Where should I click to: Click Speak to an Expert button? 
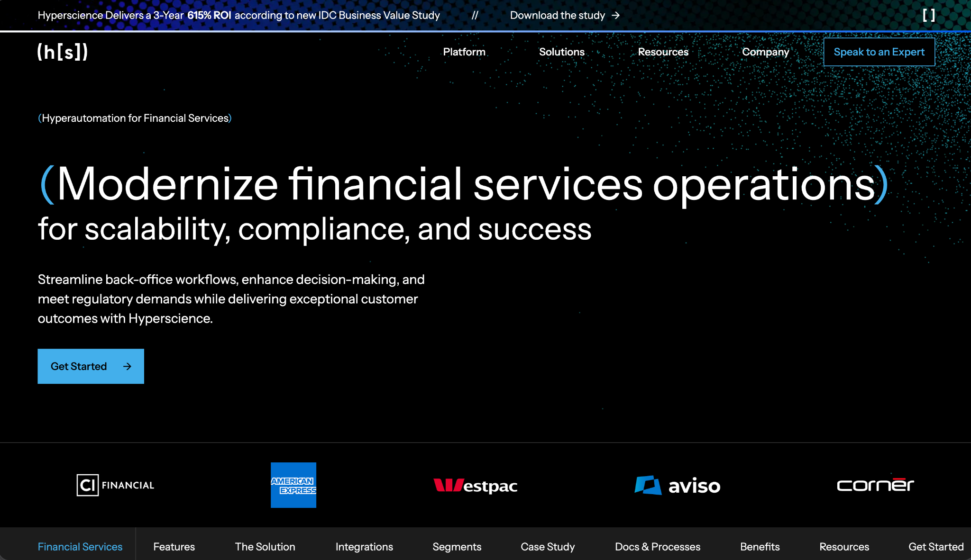pyautogui.click(x=879, y=52)
